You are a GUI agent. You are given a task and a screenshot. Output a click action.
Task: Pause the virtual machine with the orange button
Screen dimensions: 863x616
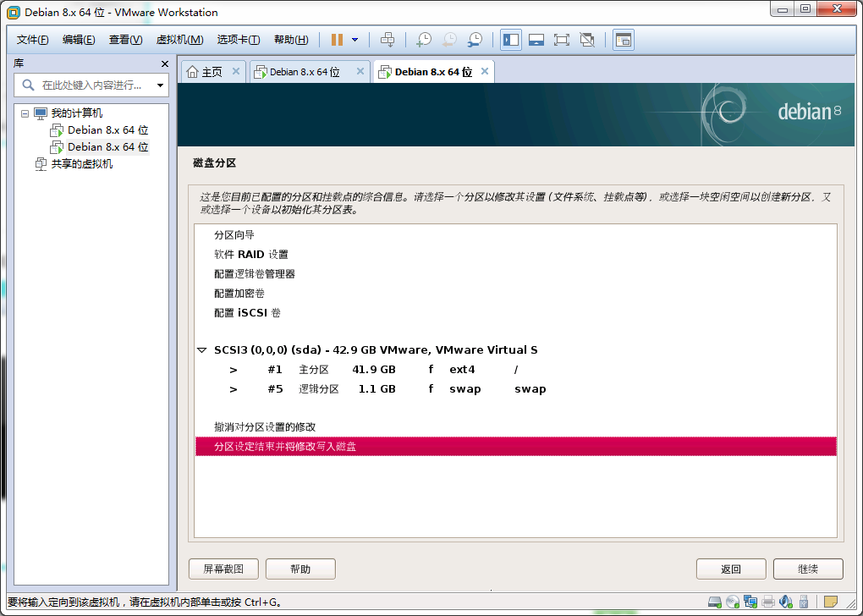coord(337,40)
